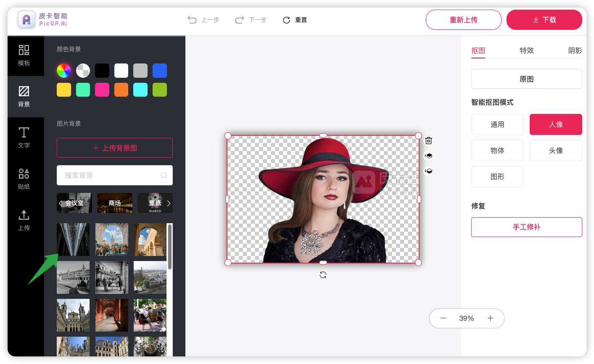Show previous categories with left chevron
The height and width of the screenshot is (364, 594).
61,203
